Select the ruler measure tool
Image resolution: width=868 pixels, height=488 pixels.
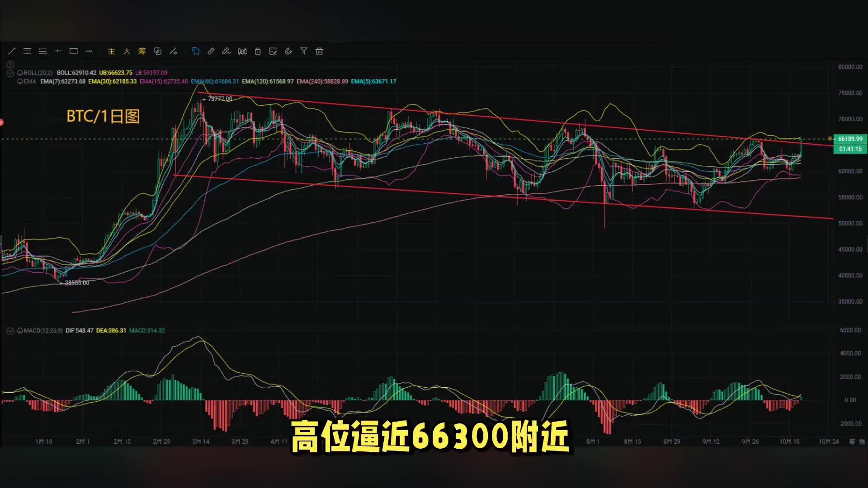tap(211, 52)
